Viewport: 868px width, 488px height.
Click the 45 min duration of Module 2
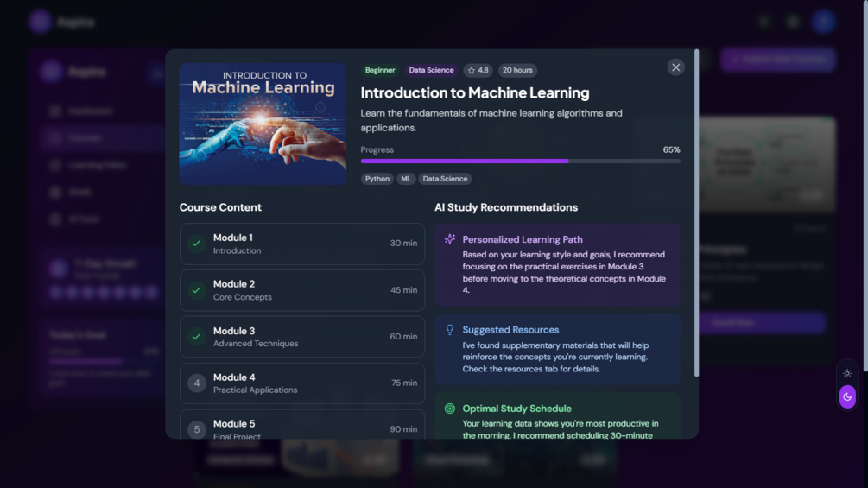[403, 290]
